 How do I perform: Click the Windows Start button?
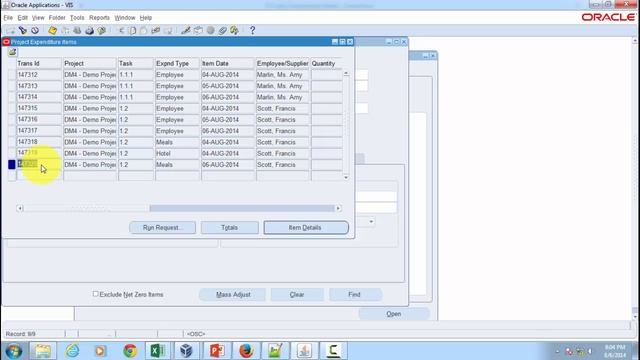pyautogui.click(x=13, y=351)
